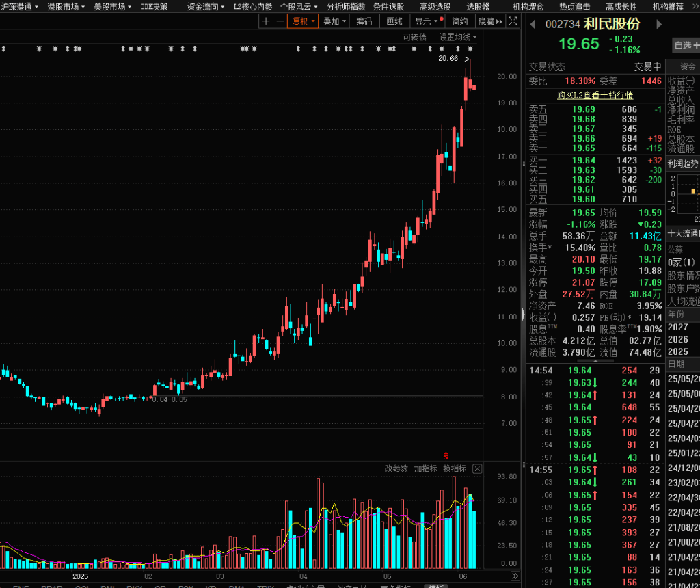Open the 高级选股 menu item
This screenshot has width=700, height=588.
pos(435,7)
